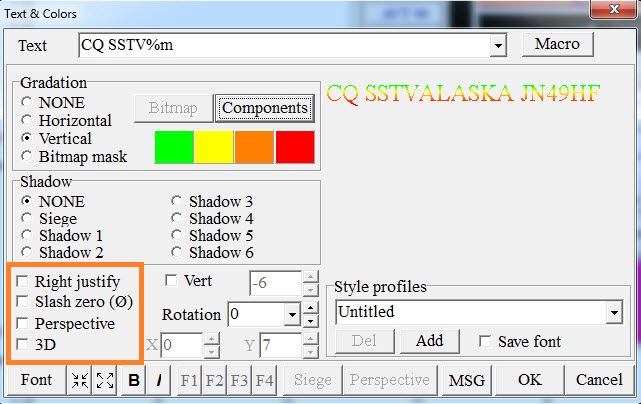641x404 pixels.
Task: Click the MSG button
Action: coord(467,380)
